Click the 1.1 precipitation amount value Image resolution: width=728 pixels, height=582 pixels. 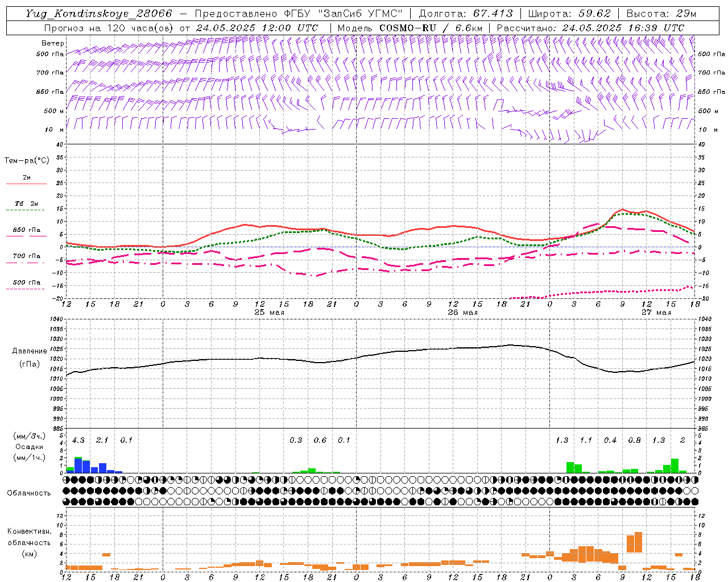[x=586, y=440]
